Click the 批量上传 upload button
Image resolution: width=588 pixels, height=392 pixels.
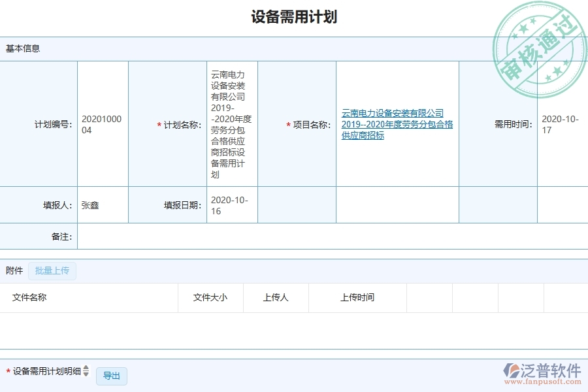(x=52, y=271)
